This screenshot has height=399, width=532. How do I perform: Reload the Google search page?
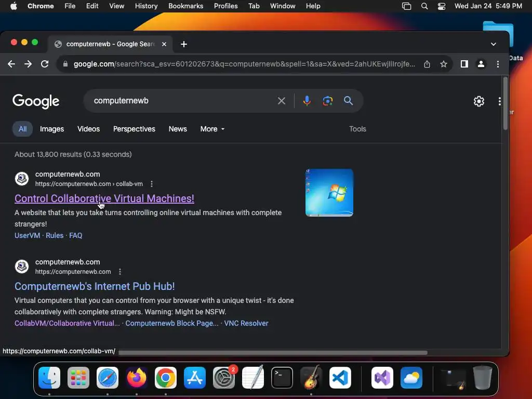point(45,64)
